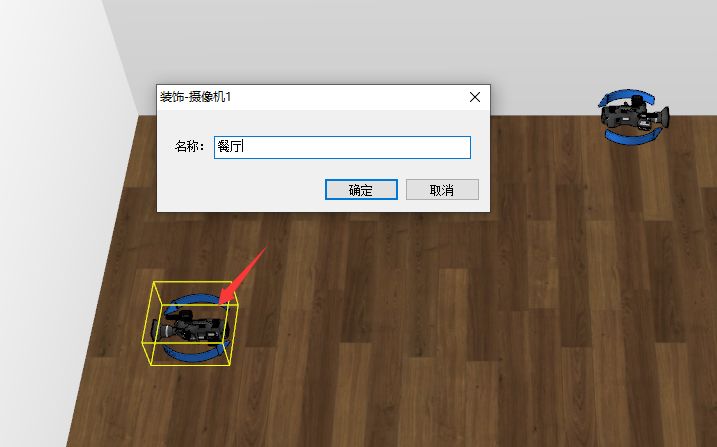Confirm the camera name with 确定
717x447 pixels.
[361, 190]
